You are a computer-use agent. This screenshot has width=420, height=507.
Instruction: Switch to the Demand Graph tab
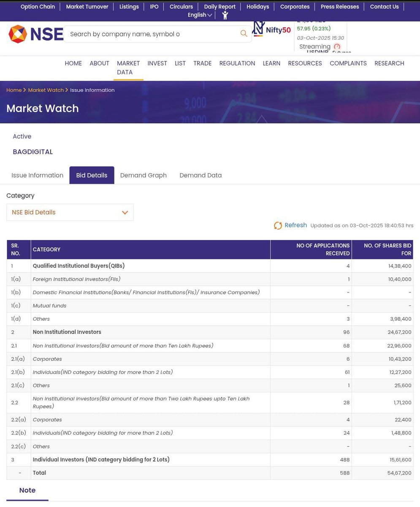point(143,175)
